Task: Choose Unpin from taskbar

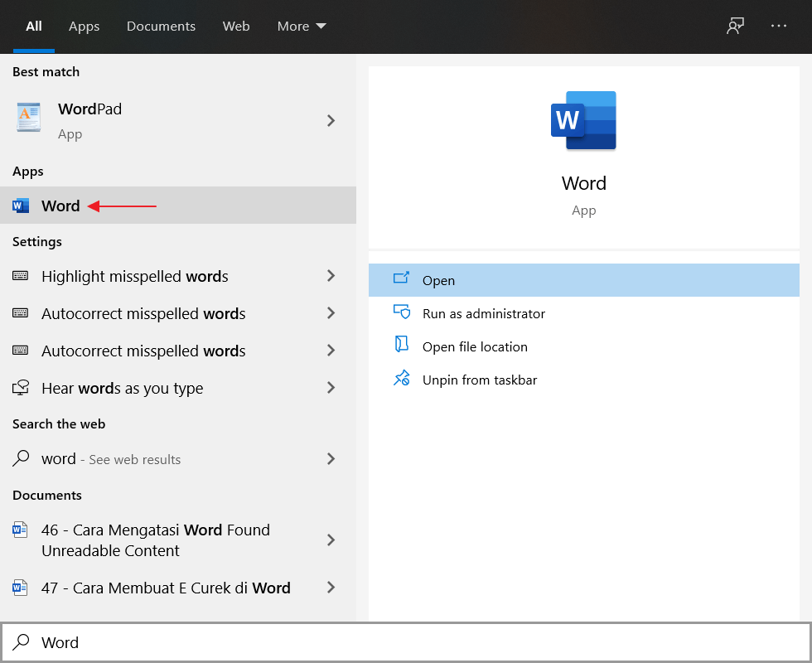Action: coord(583,380)
